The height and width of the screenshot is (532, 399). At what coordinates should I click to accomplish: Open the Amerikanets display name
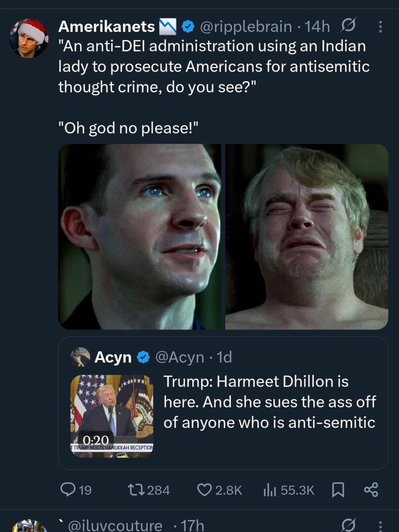tap(106, 27)
